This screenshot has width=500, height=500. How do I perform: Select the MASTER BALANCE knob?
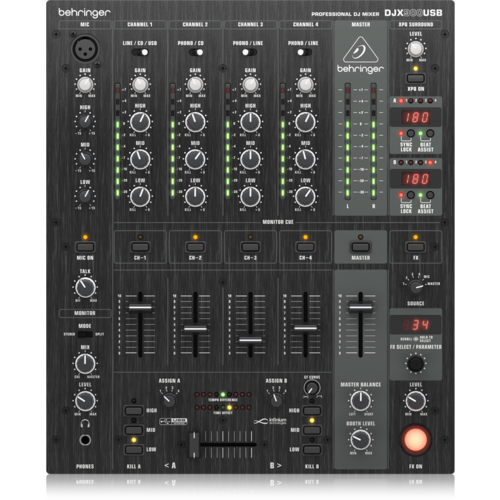tap(361, 401)
